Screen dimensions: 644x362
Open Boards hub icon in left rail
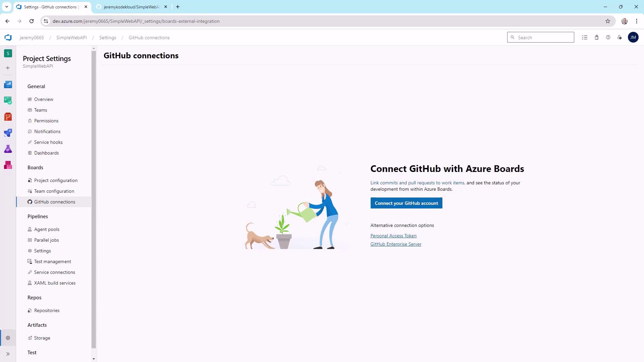click(8, 100)
